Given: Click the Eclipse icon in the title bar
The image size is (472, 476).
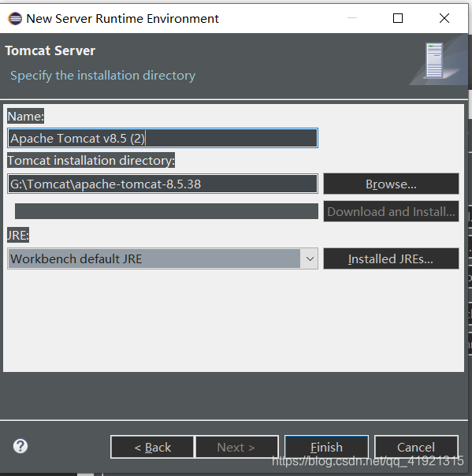Looking at the screenshot, I should pyautogui.click(x=15, y=19).
